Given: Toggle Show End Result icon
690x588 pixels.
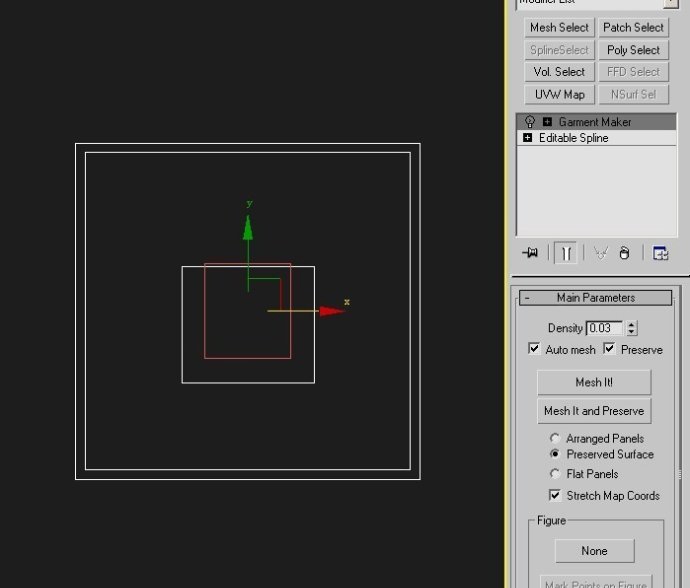Looking at the screenshot, I should [566, 253].
